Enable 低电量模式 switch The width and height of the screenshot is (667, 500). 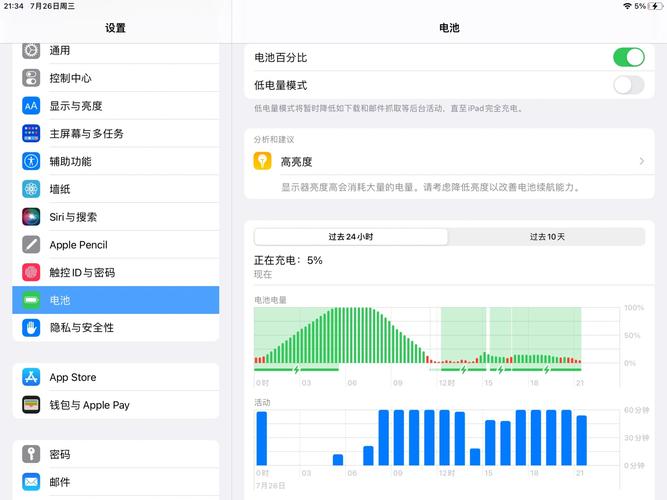[x=629, y=85]
